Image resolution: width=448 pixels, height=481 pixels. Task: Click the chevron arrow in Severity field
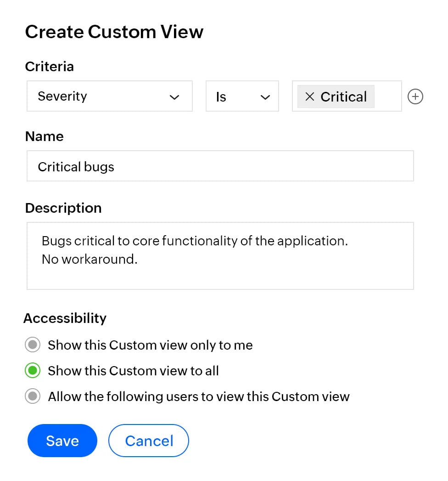(x=174, y=97)
